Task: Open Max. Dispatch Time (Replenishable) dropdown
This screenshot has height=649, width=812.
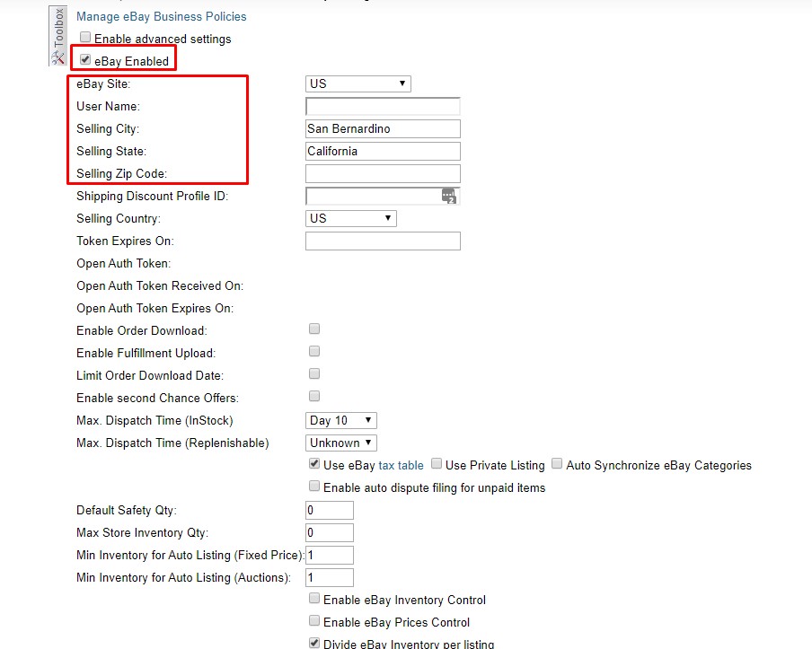Action: (340, 443)
